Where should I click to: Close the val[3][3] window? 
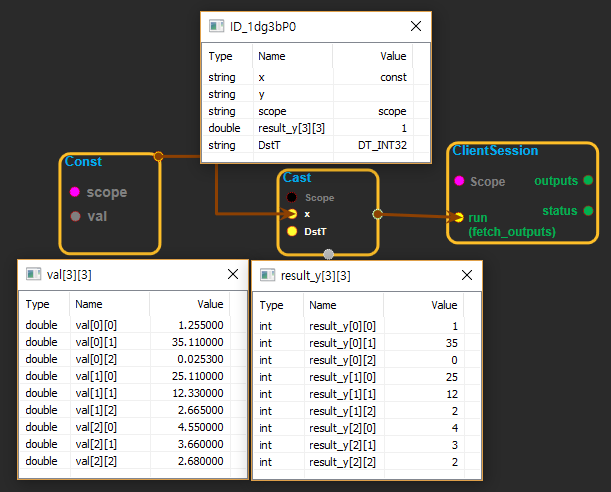(x=231, y=274)
